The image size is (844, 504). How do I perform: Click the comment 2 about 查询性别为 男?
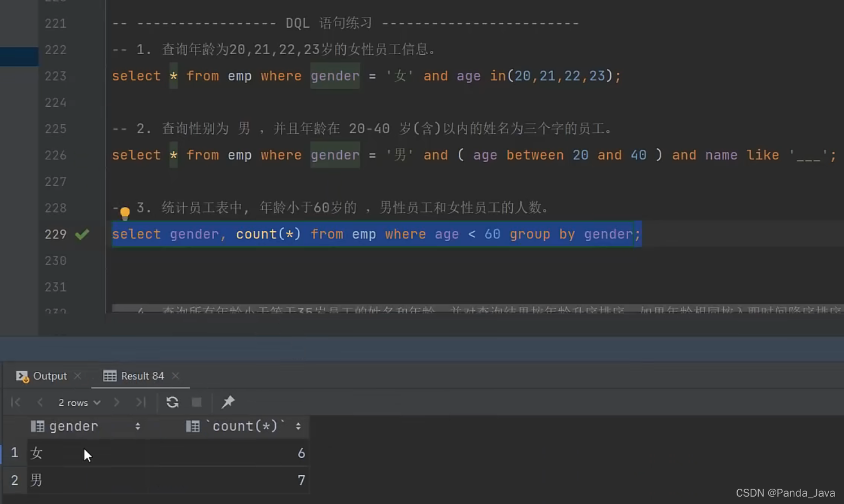363,129
